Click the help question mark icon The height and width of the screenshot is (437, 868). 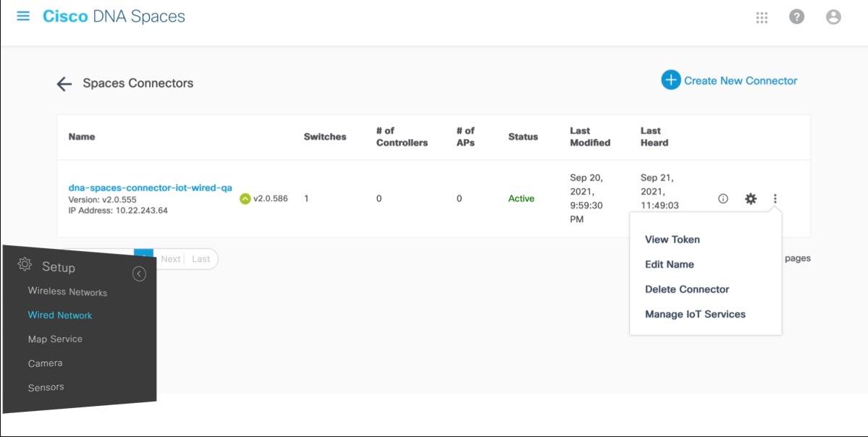(796, 17)
